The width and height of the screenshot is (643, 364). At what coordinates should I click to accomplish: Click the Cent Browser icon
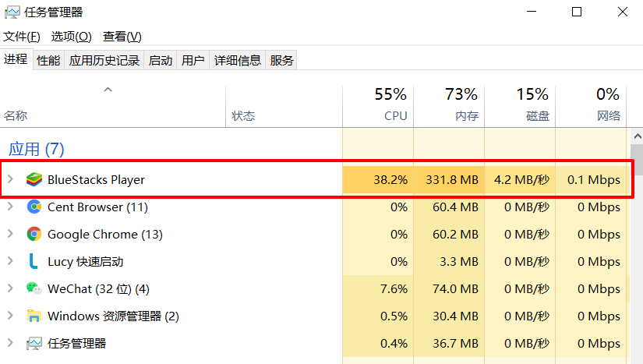[x=34, y=207]
